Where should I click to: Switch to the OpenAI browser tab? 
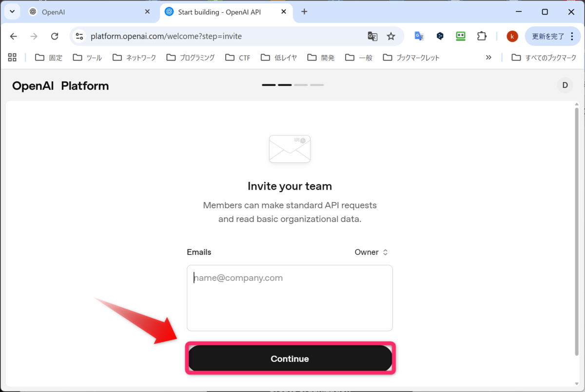pyautogui.click(x=90, y=12)
